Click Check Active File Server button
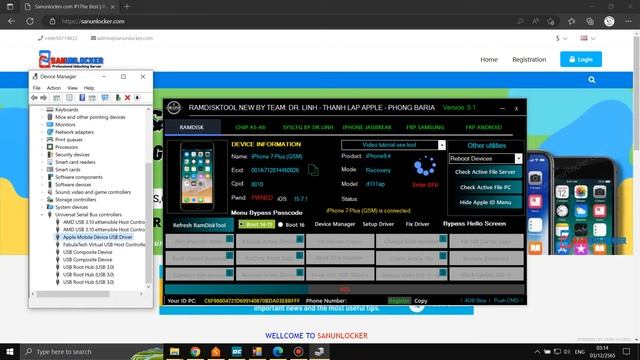This screenshot has width=640, height=360. tap(485, 172)
